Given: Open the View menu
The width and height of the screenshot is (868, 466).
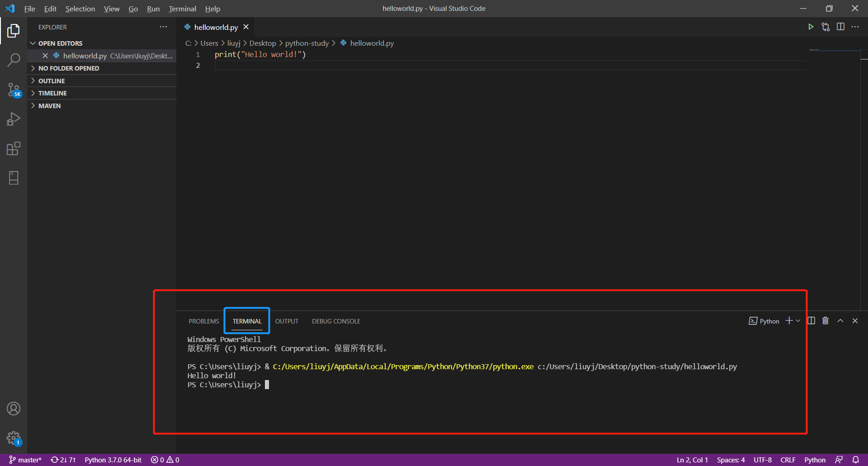Looking at the screenshot, I should [112, 9].
